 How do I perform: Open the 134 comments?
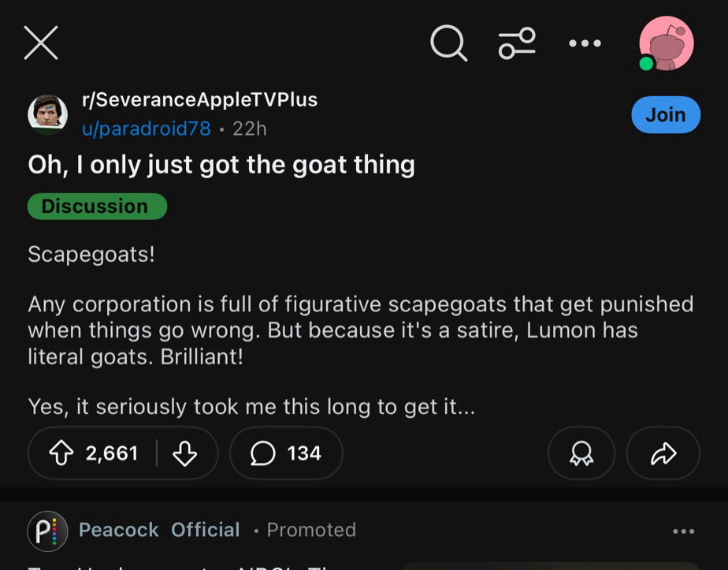point(286,453)
